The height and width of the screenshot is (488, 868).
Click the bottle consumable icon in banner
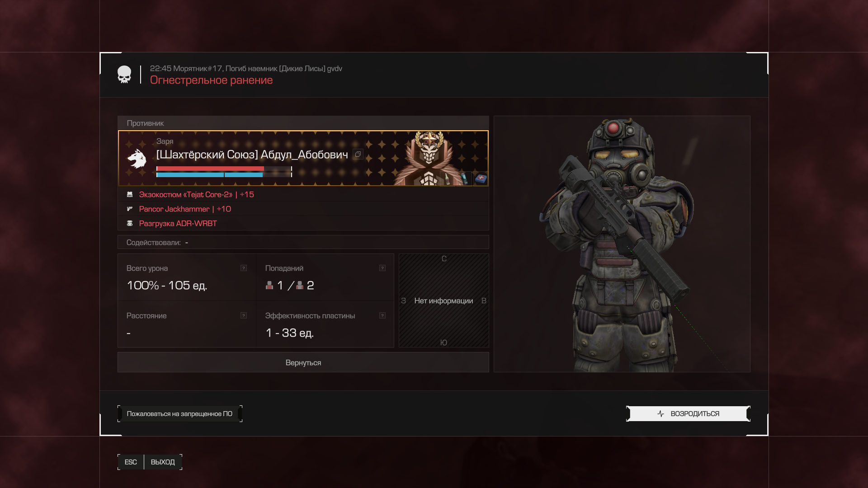[447, 179]
